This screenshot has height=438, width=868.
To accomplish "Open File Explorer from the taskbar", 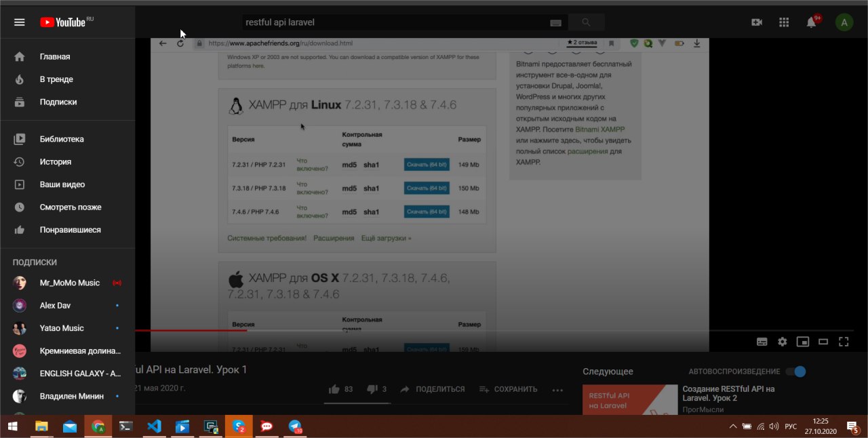I will pyautogui.click(x=42, y=426).
